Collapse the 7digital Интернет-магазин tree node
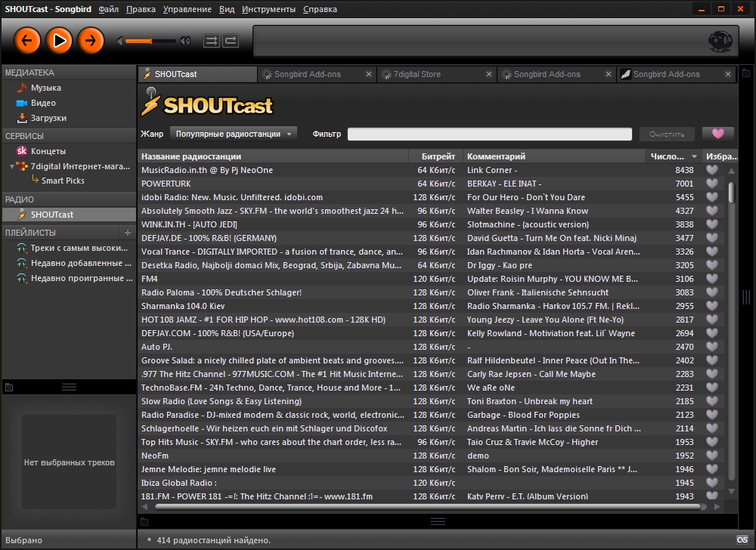The height and width of the screenshot is (550, 756). tap(11, 167)
